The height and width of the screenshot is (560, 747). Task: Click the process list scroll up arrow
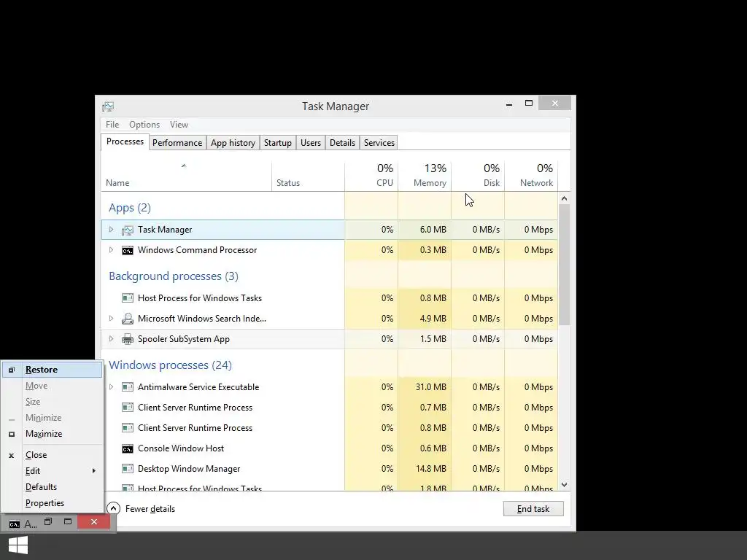tap(564, 198)
